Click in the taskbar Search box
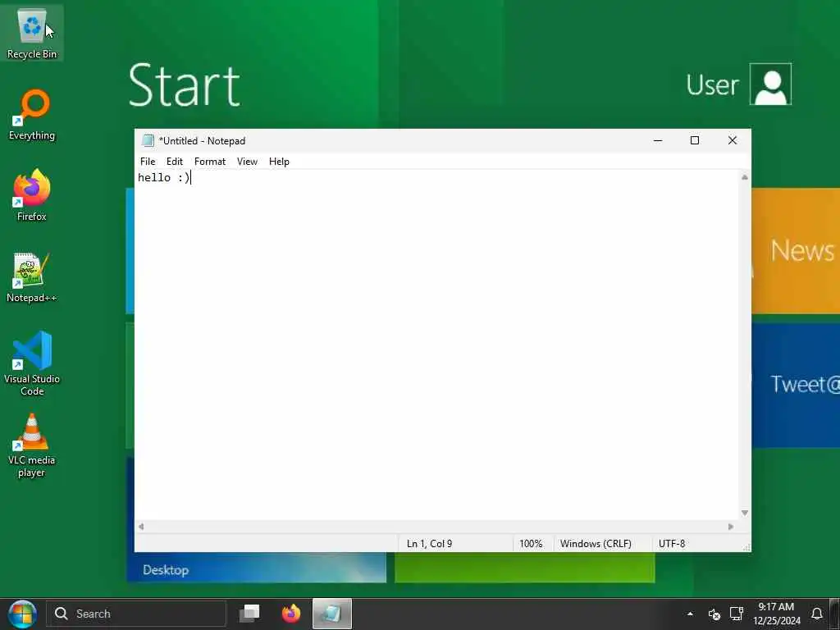The height and width of the screenshot is (630, 840). [136, 614]
